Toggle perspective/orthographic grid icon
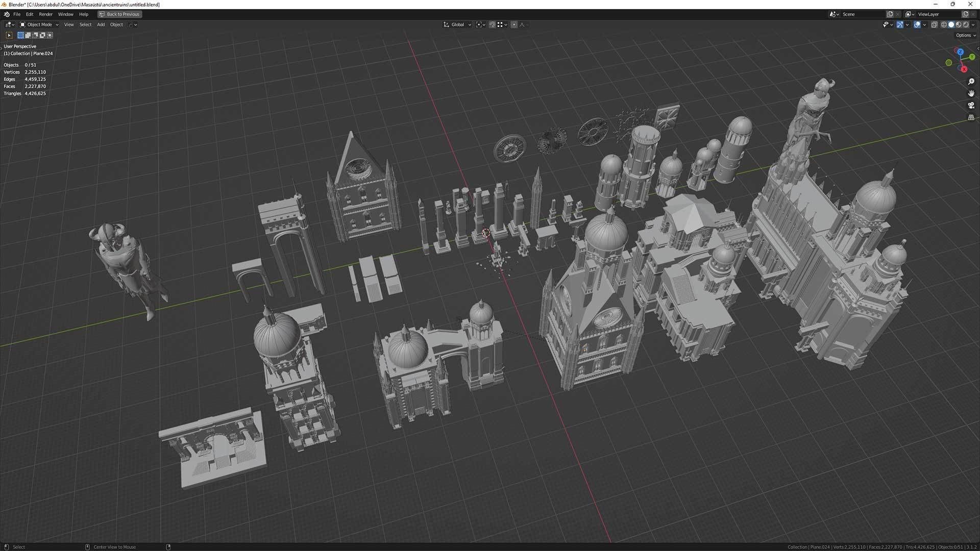980x551 pixels. click(x=971, y=117)
